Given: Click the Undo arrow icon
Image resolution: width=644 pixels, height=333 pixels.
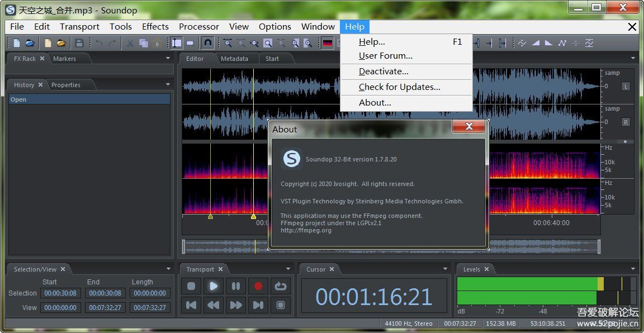Looking at the screenshot, I should (x=99, y=42).
